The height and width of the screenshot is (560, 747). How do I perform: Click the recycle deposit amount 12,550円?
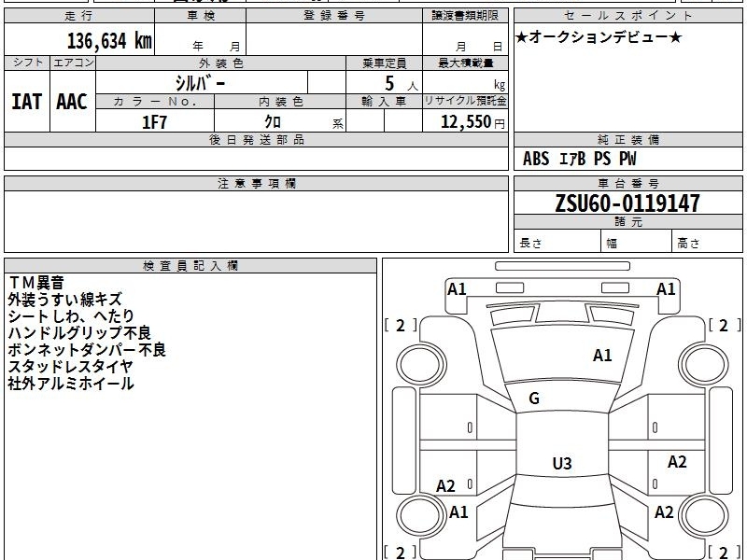pos(472,122)
